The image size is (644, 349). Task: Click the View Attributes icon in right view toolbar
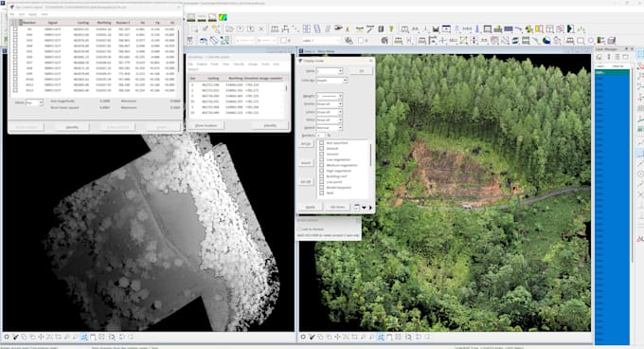(303, 337)
